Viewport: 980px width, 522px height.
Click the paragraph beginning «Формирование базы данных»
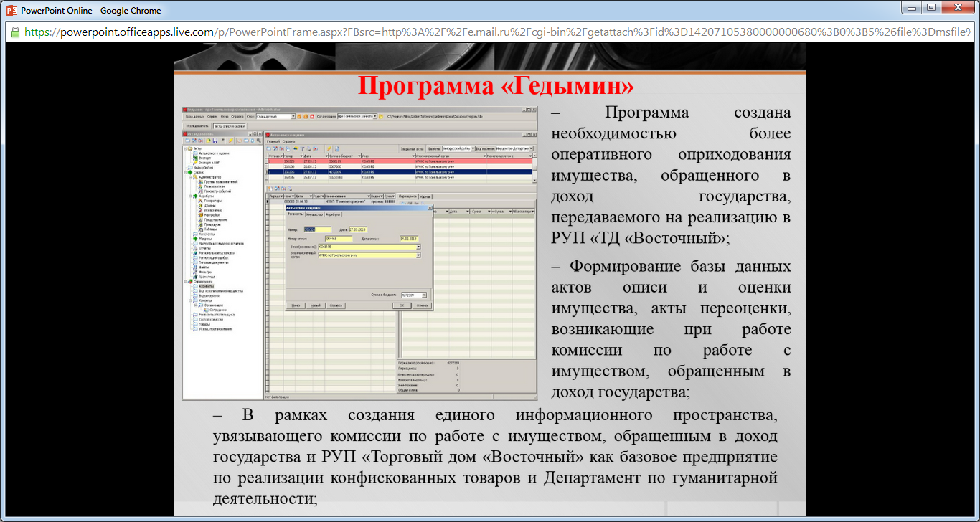click(x=671, y=329)
